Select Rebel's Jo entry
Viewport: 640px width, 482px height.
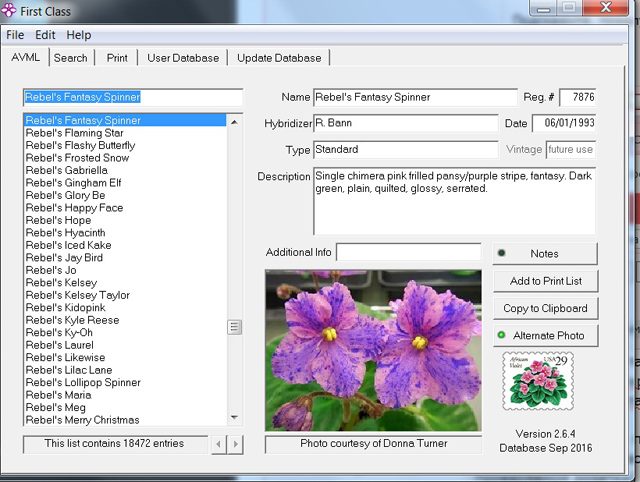pyautogui.click(x=125, y=270)
